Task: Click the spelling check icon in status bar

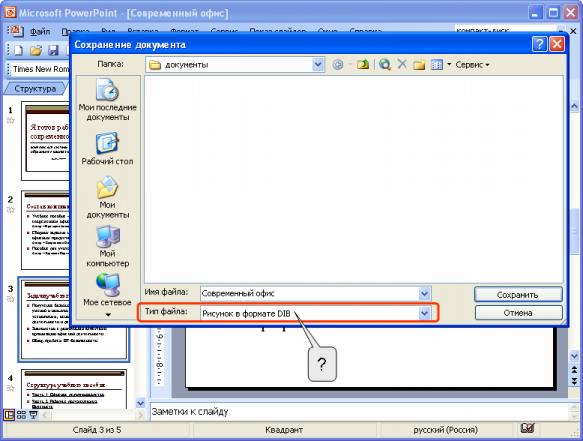Action: pos(527,429)
